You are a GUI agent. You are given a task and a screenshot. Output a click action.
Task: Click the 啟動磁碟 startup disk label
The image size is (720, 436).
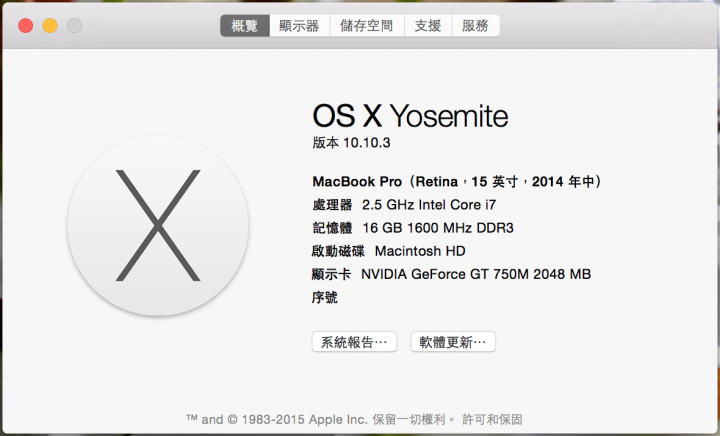point(338,251)
